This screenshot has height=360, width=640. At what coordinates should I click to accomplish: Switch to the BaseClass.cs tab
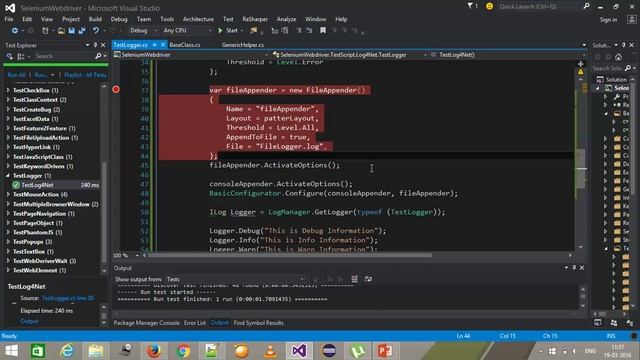pos(185,45)
